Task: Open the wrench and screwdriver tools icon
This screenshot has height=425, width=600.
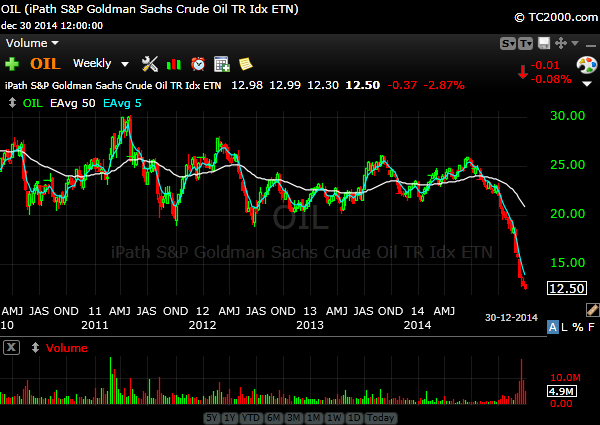Action: (150, 64)
